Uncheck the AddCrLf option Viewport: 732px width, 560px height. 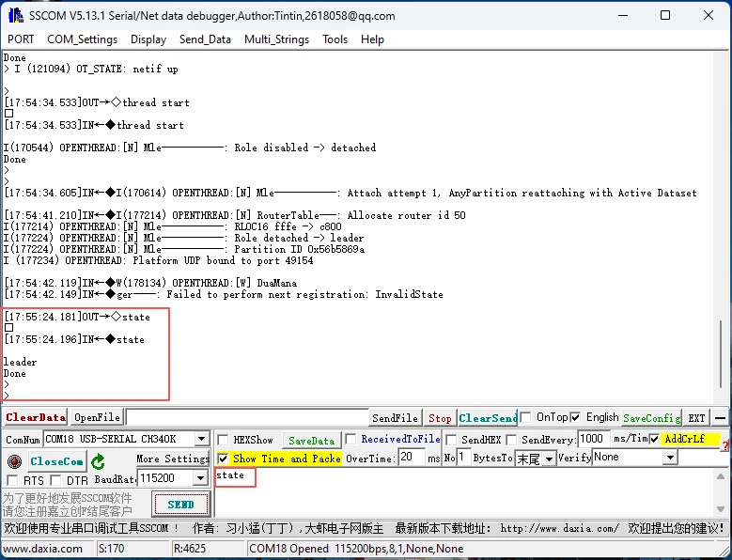[654, 439]
